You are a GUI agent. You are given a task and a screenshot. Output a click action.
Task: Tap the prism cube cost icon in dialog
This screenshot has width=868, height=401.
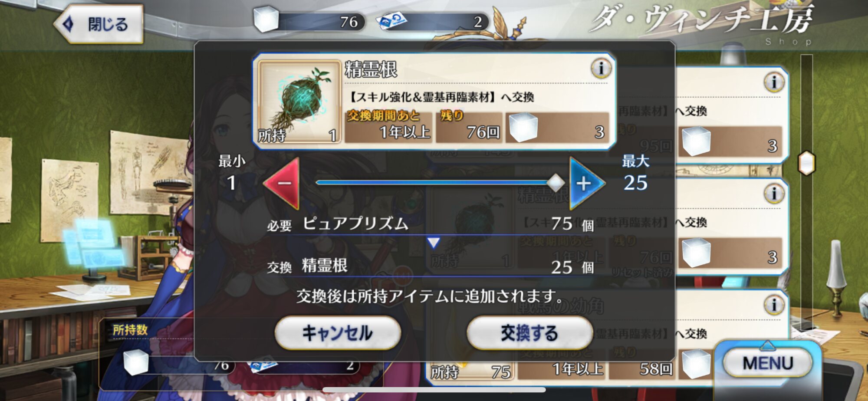(523, 127)
